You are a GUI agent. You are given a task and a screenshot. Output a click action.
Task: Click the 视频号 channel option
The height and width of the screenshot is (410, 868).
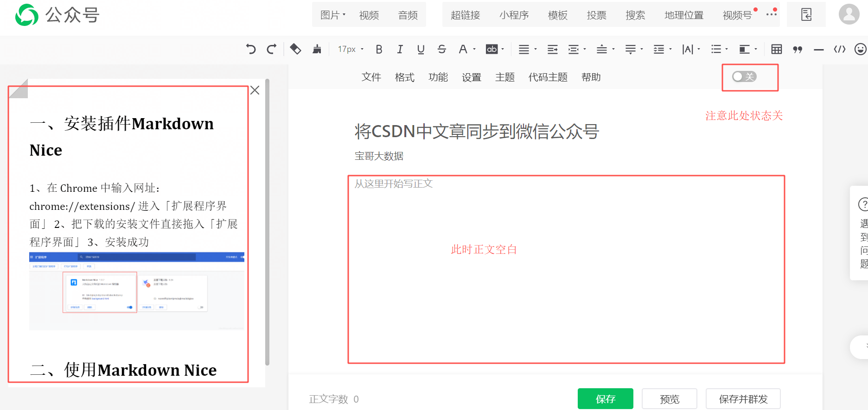coord(738,15)
